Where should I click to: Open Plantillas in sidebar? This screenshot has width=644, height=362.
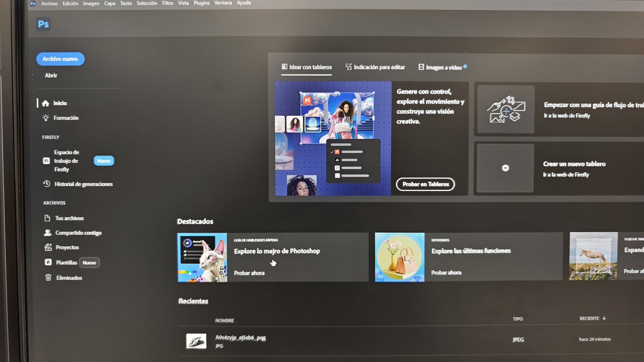[61, 263]
